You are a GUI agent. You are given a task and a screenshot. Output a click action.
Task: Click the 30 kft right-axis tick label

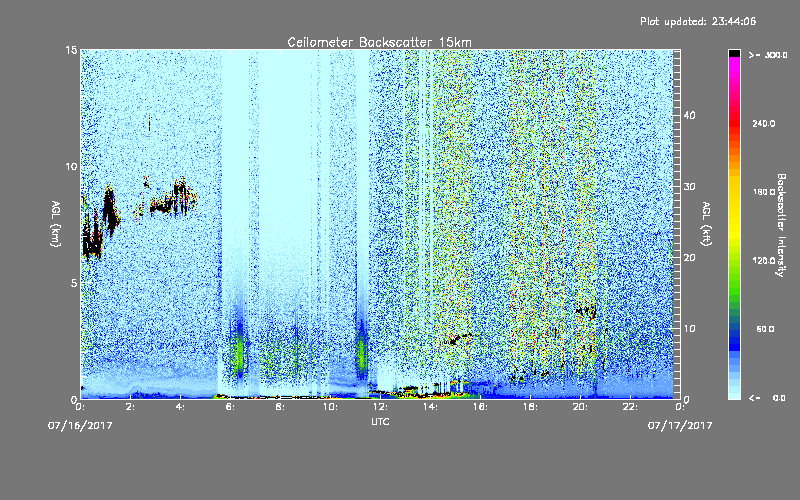(689, 186)
